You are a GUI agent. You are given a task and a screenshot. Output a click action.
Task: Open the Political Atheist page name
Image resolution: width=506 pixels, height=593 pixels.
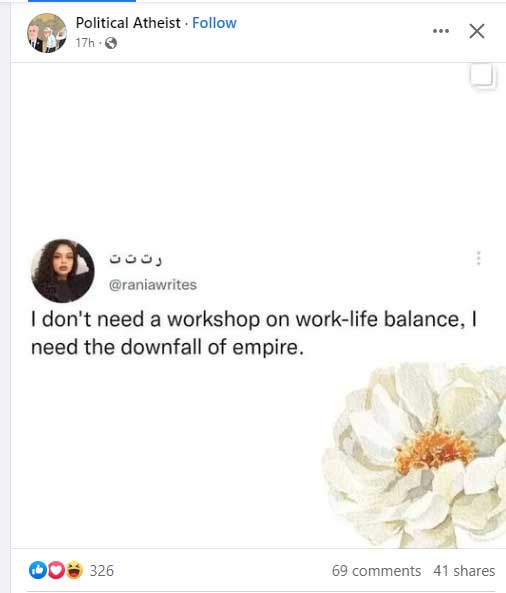pos(128,23)
